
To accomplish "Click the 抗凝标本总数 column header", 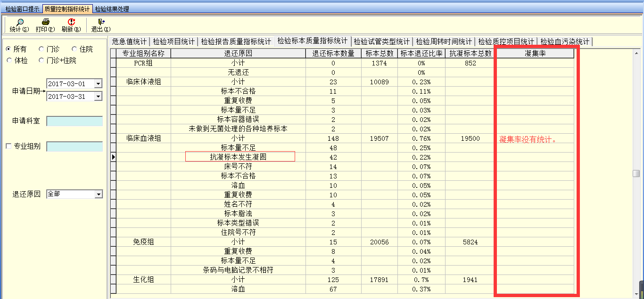I will (x=471, y=54).
